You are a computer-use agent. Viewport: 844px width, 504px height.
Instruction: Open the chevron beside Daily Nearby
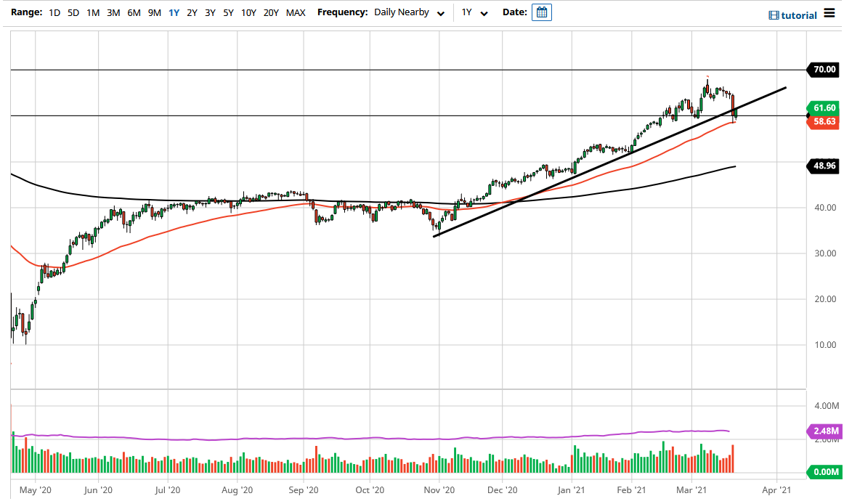click(440, 13)
